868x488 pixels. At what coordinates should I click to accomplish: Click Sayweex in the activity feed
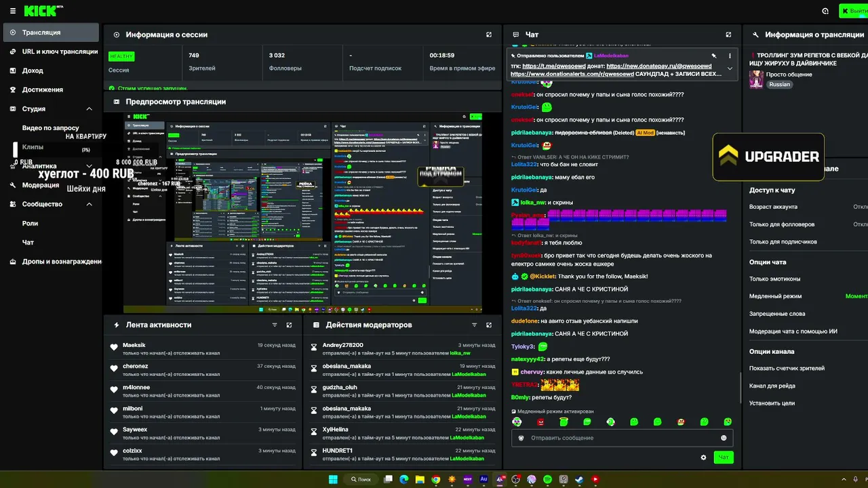click(x=135, y=430)
